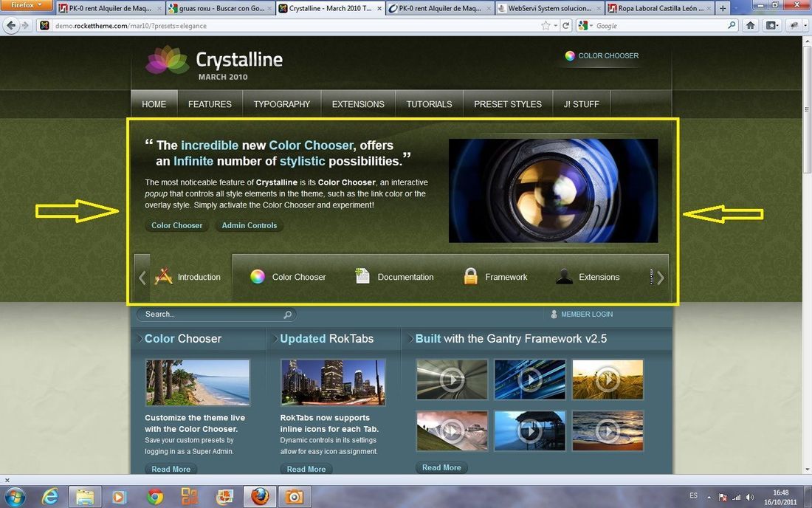Image resolution: width=812 pixels, height=508 pixels.
Task: Click the beach thumbnail under Color Chooser
Action: point(197,382)
